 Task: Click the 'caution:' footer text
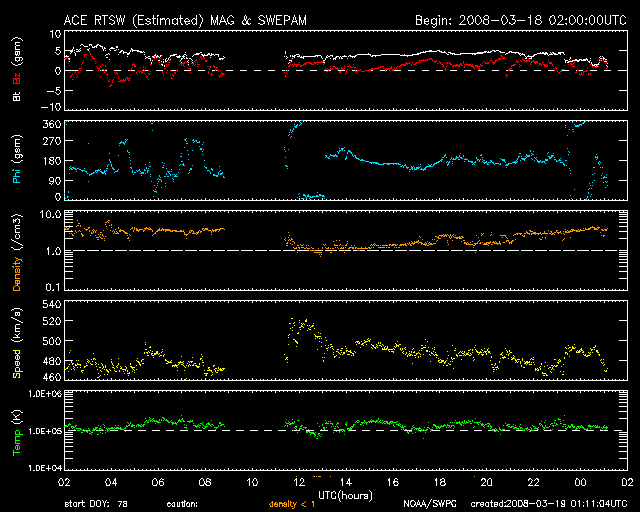click(182, 504)
